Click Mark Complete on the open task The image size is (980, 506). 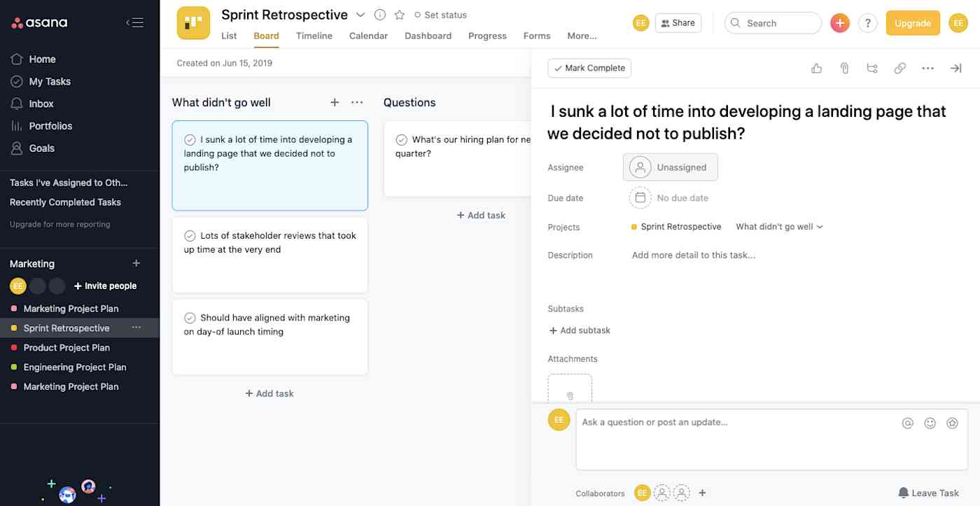click(589, 67)
